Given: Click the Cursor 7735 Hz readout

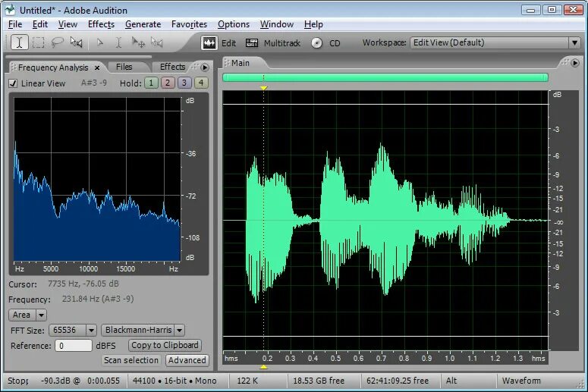Looking at the screenshot, I should pyautogui.click(x=83, y=284).
